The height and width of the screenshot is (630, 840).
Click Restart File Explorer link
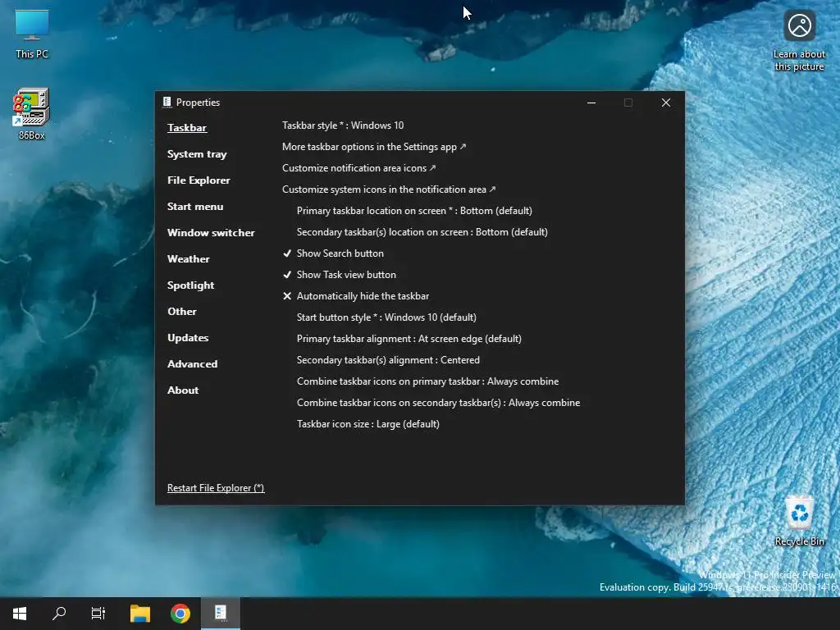tap(216, 488)
